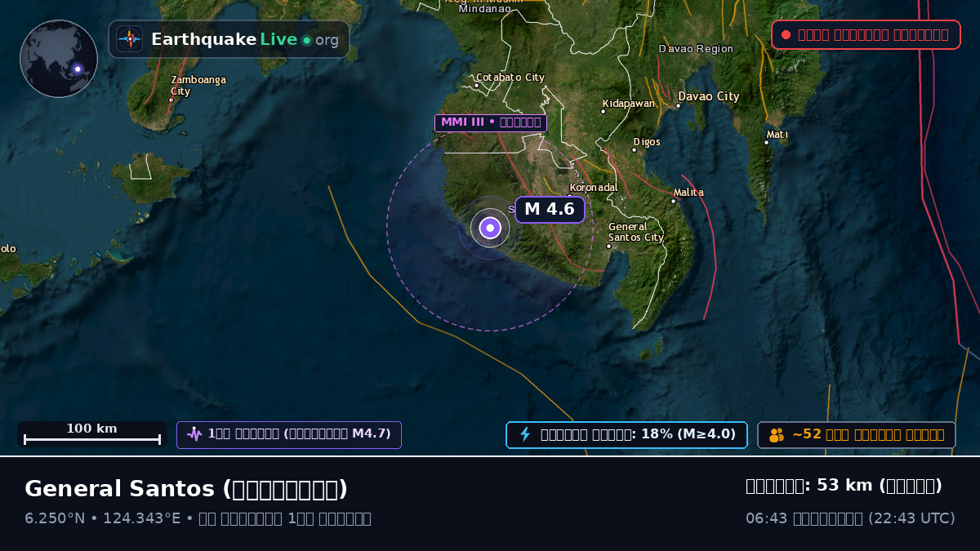Click the Mati map dot
Image resolution: width=980 pixels, height=551 pixels.
[766, 143]
